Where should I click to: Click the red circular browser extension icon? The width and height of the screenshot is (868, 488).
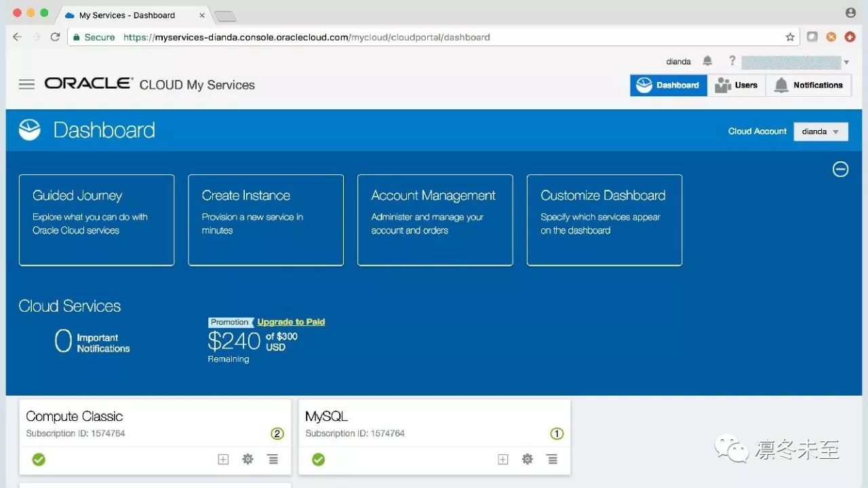pyautogui.click(x=850, y=37)
